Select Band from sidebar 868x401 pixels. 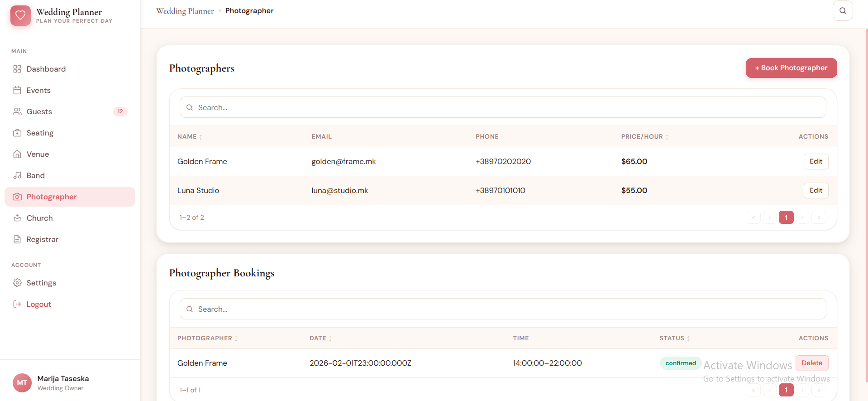click(x=35, y=175)
